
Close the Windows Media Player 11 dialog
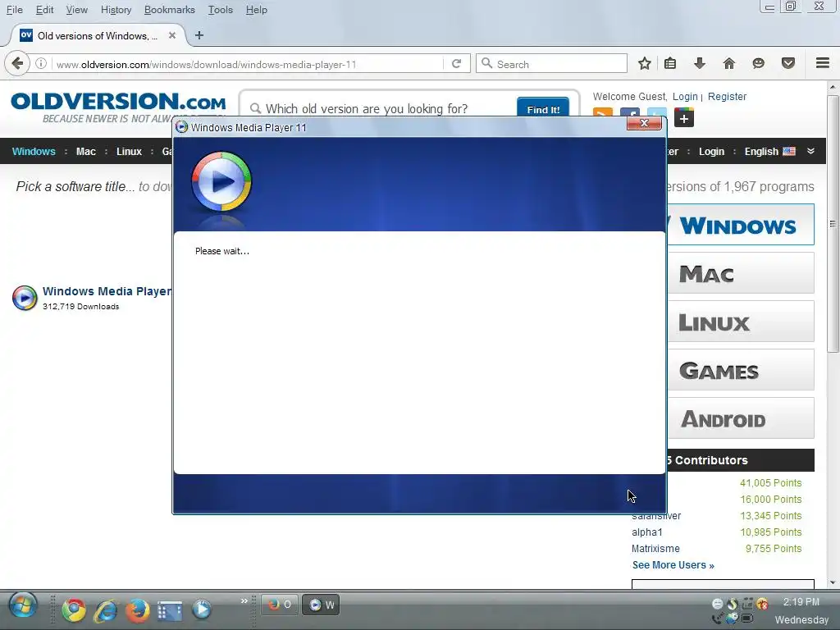click(644, 123)
